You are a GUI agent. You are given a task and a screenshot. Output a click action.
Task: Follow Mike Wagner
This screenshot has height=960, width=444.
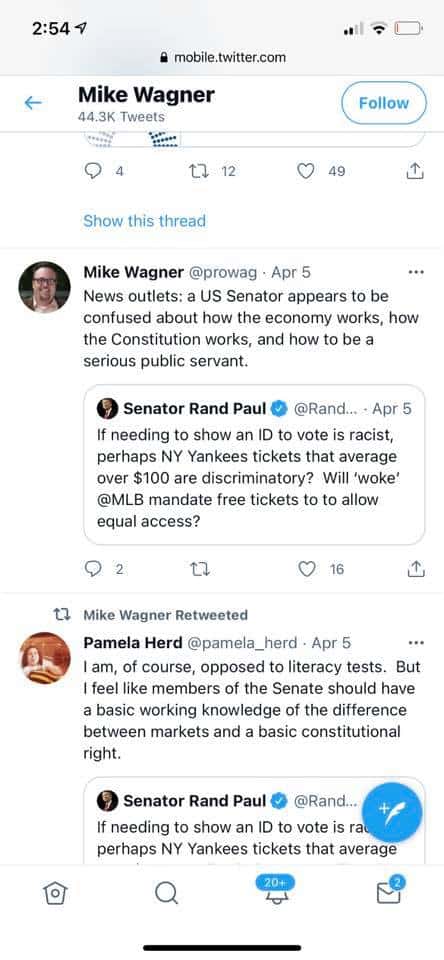point(383,103)
